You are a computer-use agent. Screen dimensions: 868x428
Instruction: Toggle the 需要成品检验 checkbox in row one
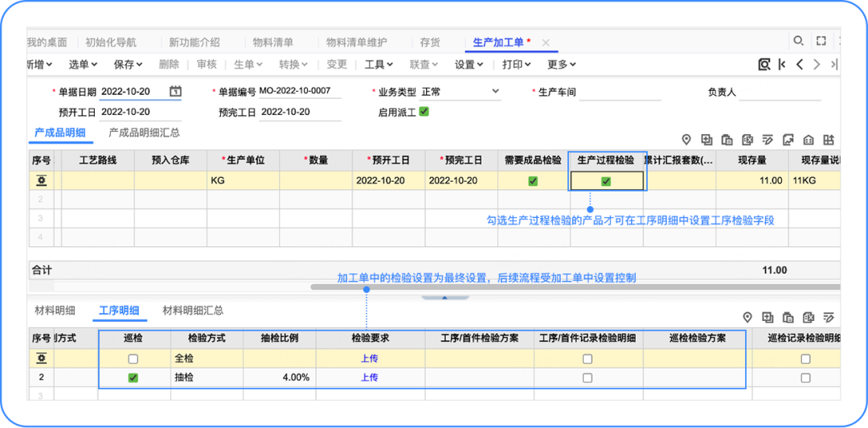tap(533, 181)
